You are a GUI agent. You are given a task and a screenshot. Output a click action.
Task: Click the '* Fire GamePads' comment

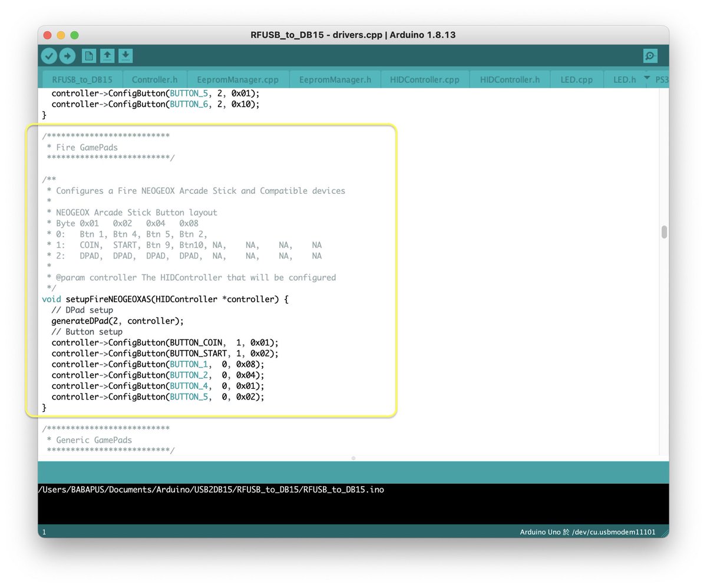[82, 147]
